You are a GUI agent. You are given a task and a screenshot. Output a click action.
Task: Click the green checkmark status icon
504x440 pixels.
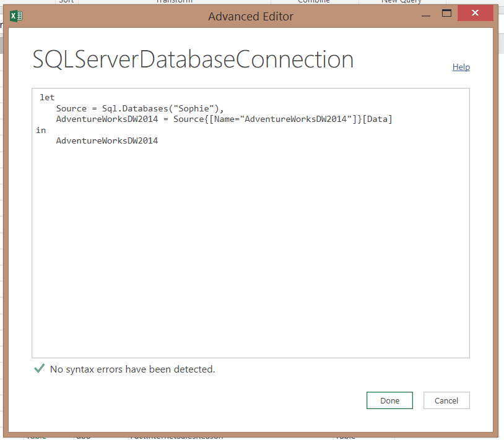point(39,369)
